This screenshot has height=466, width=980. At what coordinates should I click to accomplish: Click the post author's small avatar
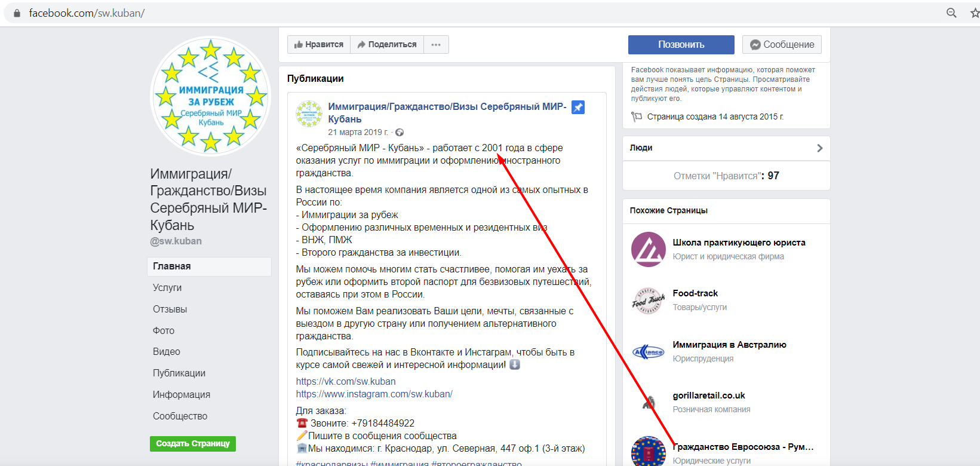309,114
